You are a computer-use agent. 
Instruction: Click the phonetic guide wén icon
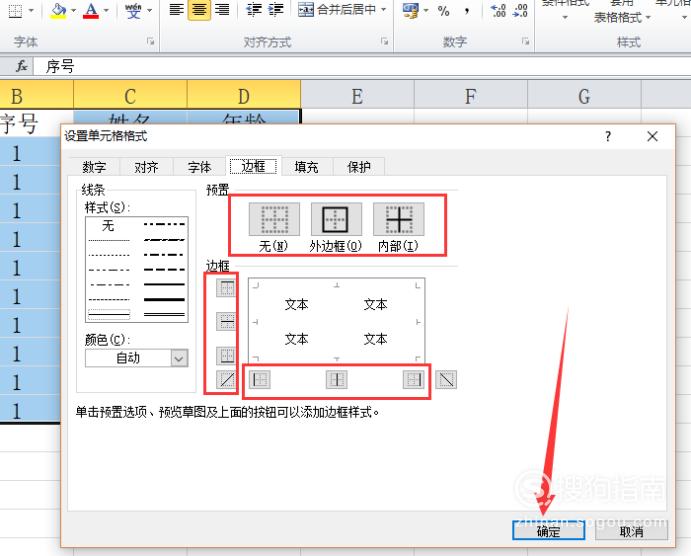[133, 11]
